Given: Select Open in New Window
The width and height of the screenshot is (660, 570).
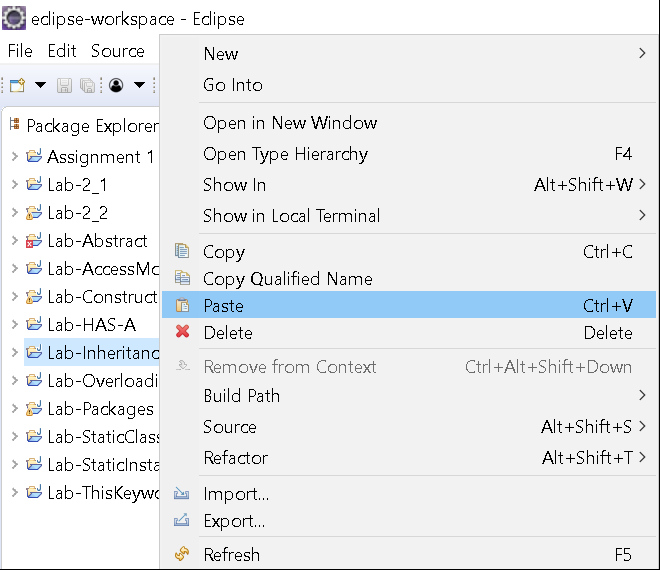Looking at the screenshot, I should pyautogui.click(x=409, y=123).
